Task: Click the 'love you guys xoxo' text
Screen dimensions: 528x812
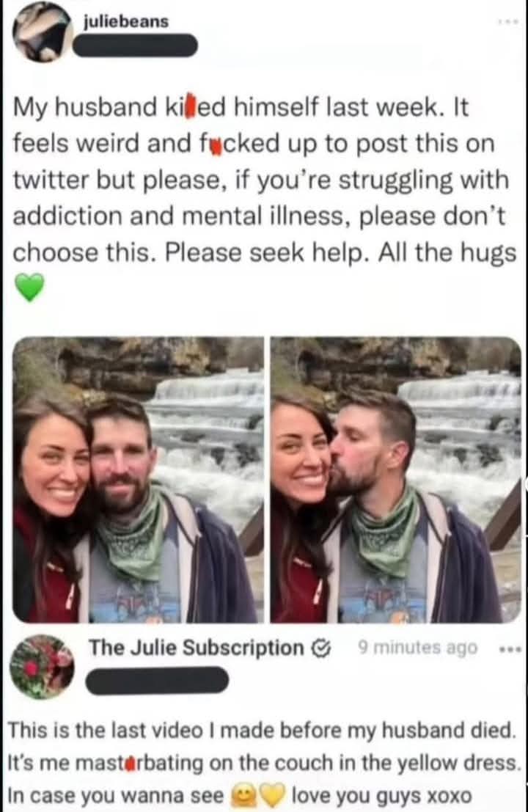Action: coord(381,794)
